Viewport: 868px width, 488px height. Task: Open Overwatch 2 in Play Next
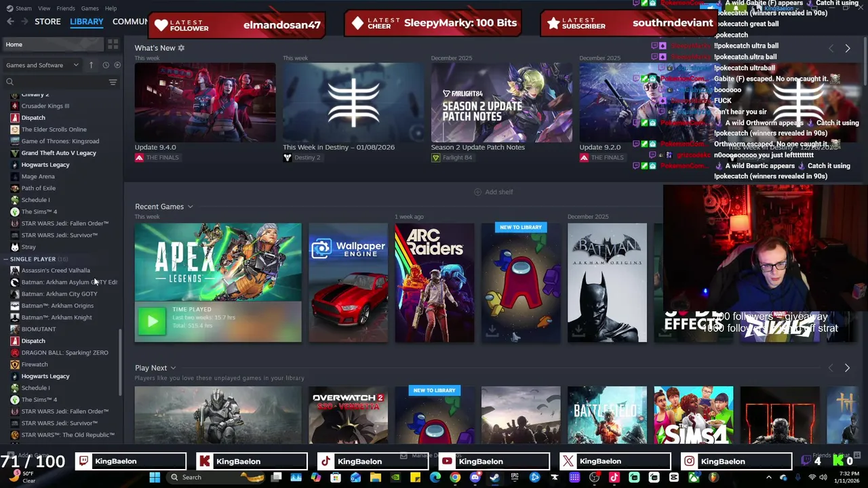click(348, 415)
